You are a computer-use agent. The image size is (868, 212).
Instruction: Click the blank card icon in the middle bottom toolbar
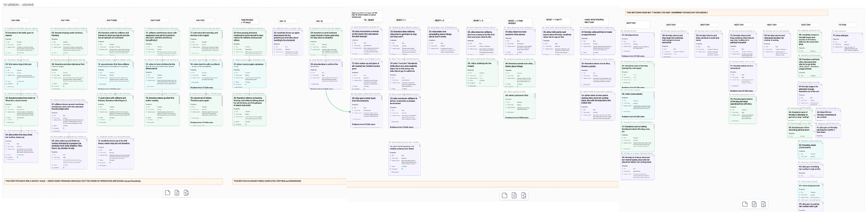click(x=504, y=195)
